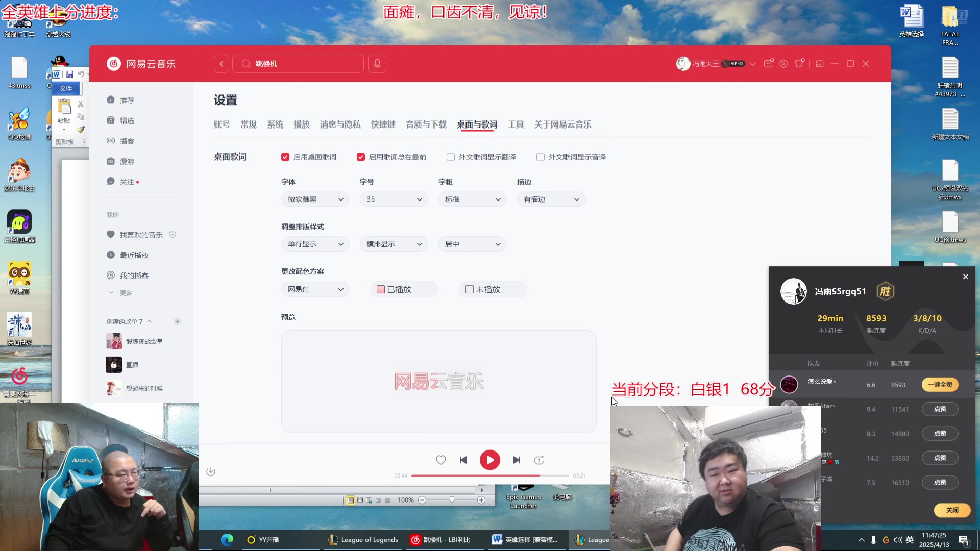
Task: Switch to the 系统 settings tab
Action: pyautogui.click(x=275, y=124)
